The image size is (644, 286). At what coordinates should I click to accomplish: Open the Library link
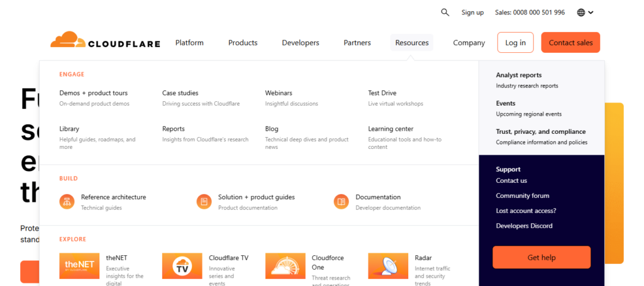tap(69, 129)
